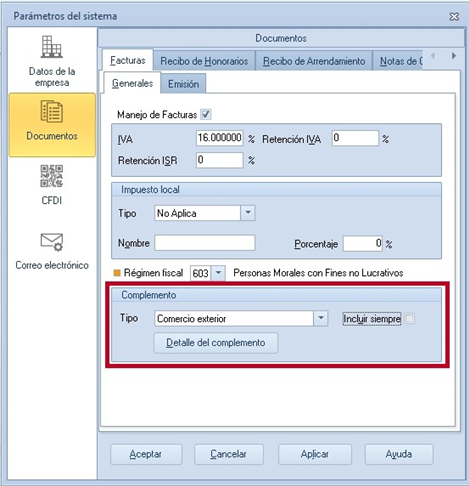Expand the Impuesto local Tipo dropdown

pyautogui.click(x=248, y=213)
